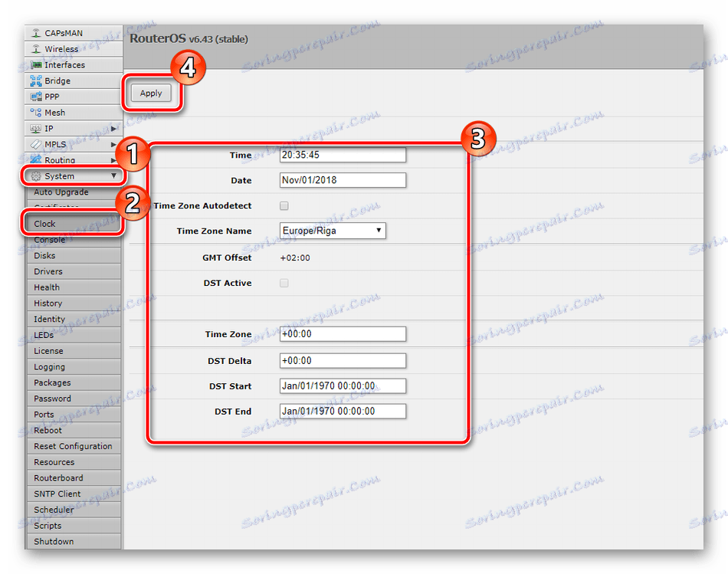Collapse the System menu arrow
The height and width of the screenshot is (574, 728).
113,176
